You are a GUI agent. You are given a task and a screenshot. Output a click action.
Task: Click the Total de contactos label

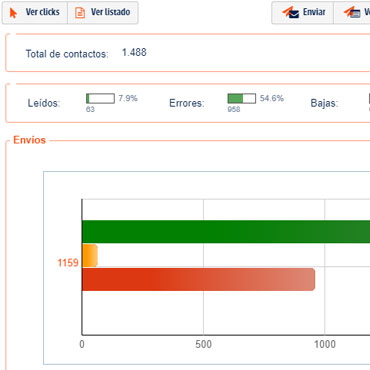tap(67, 54)
